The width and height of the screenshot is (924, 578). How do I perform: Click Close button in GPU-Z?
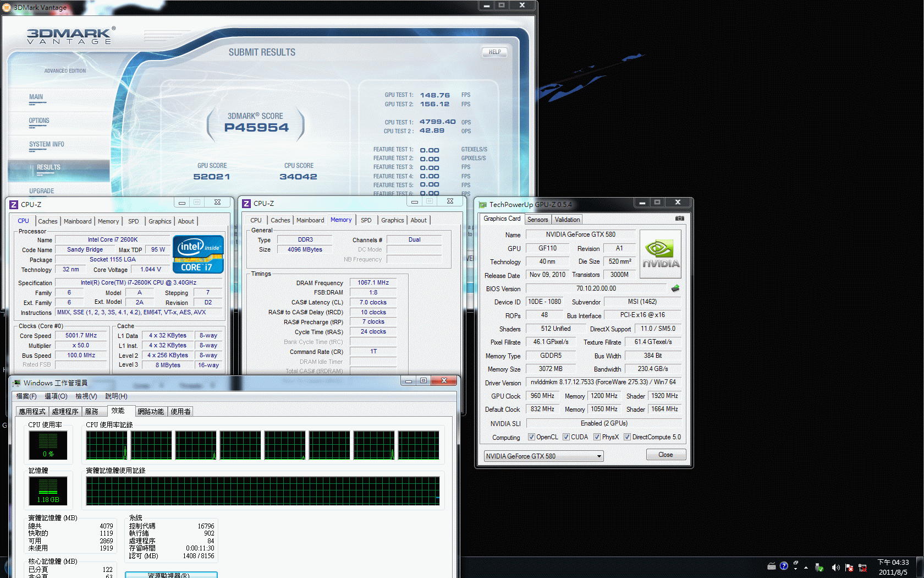[665, 455]
